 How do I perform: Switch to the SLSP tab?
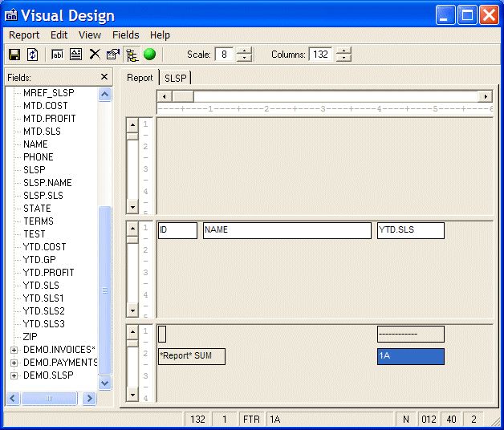click(174, 78)
